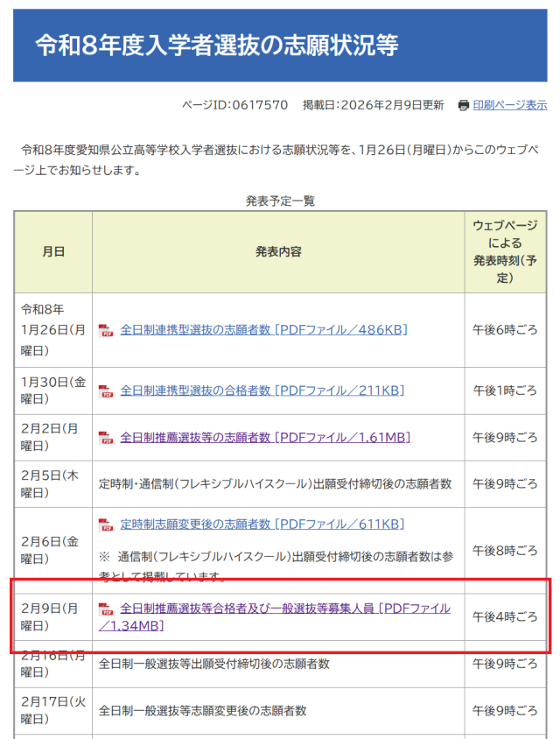Click 全日制一般選抜等志願変更後の志願者数 text in the 2月17日 row
Image resolution: width=560 pixels, height=739 pixels.
(203, 711)
